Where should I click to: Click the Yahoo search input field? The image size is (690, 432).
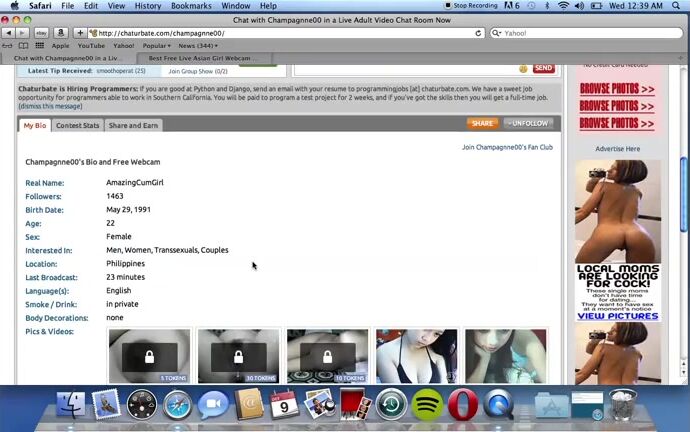coord(590,33)
